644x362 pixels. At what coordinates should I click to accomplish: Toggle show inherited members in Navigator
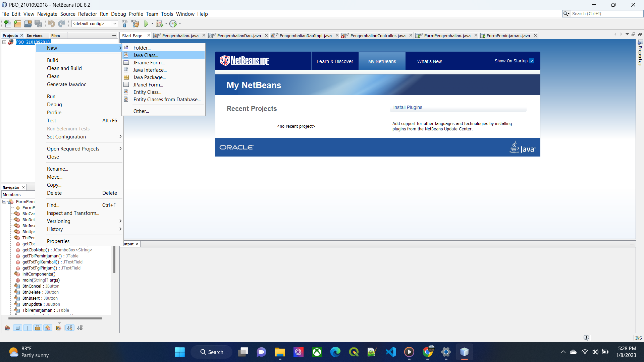pos(7,328)
